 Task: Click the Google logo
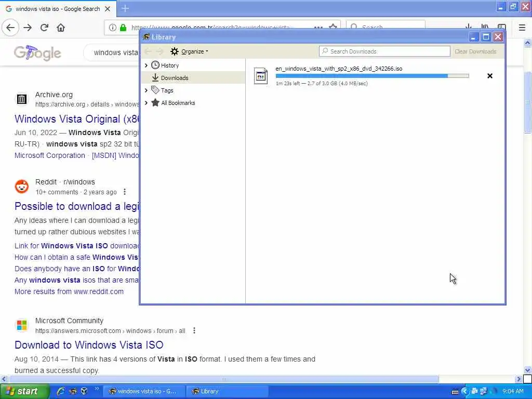coord(37,53)
